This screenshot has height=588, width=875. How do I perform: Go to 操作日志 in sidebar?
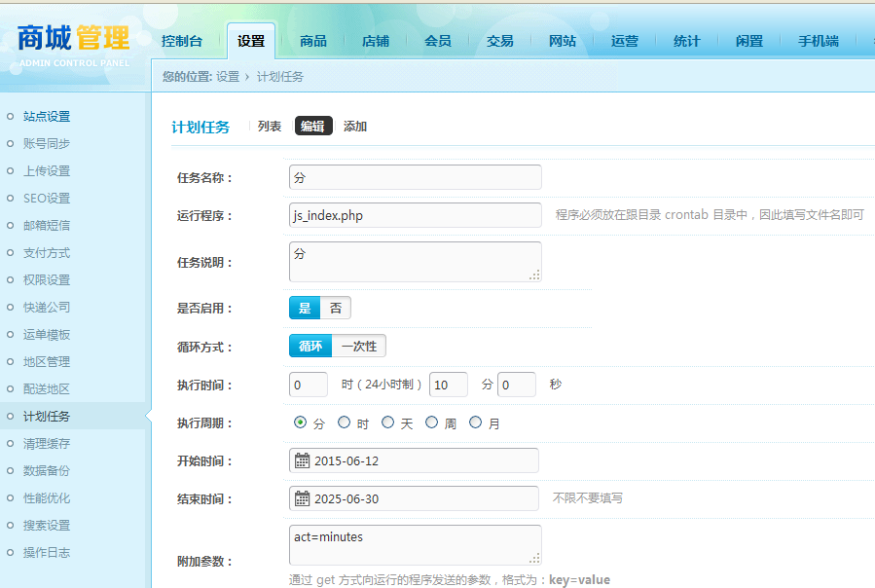pos(47,553)
